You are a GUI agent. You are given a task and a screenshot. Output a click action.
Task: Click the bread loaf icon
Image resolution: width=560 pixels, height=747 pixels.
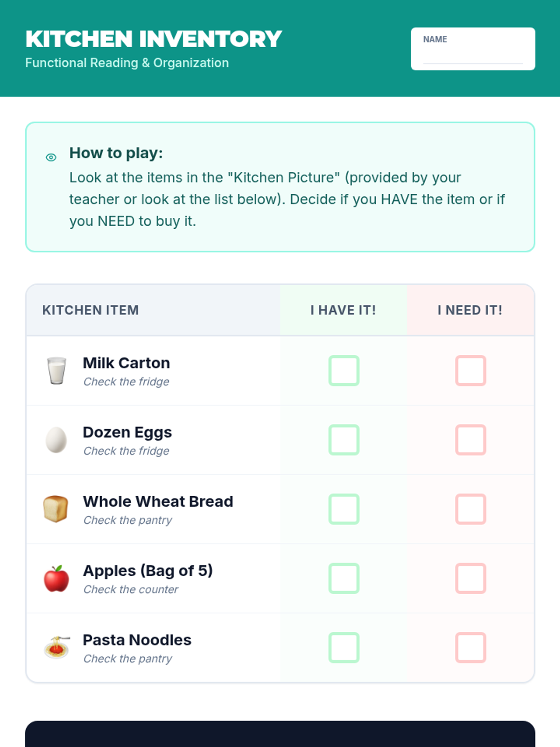56,509
